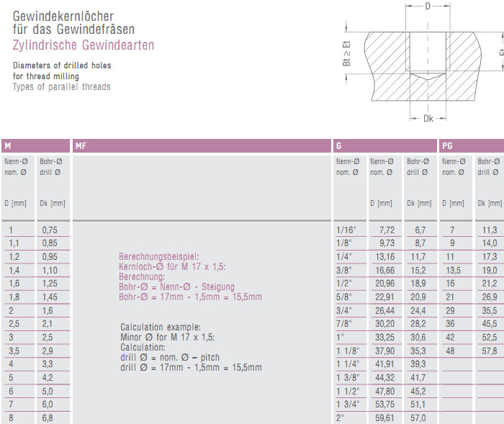Select the 'Types of parallel threads' gray text
The width and height of the screenshot is (504, 424).
(62, 87)
